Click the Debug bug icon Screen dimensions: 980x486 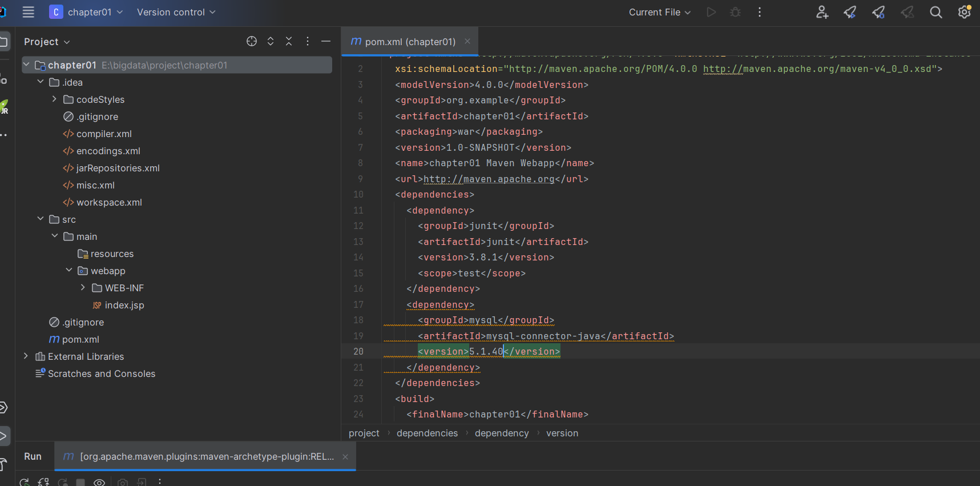735,12
